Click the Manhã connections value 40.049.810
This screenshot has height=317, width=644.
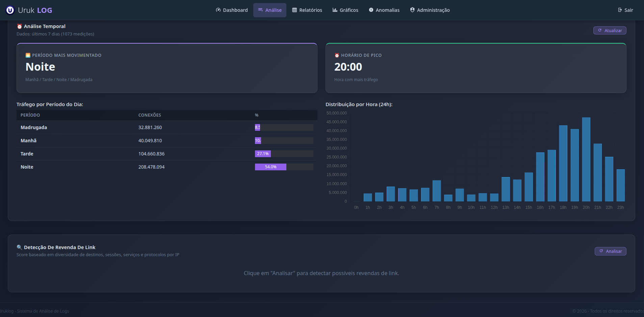click(x=150, y=141)
